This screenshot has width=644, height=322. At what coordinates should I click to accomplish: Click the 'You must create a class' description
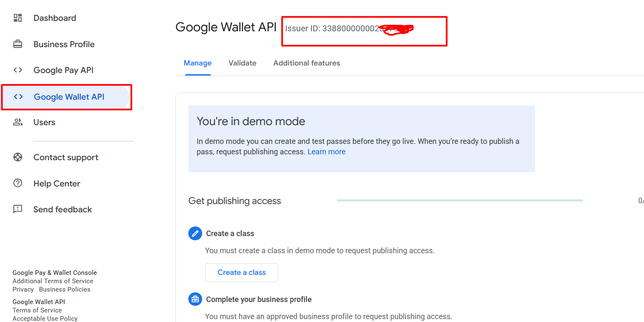coord(320,251)
